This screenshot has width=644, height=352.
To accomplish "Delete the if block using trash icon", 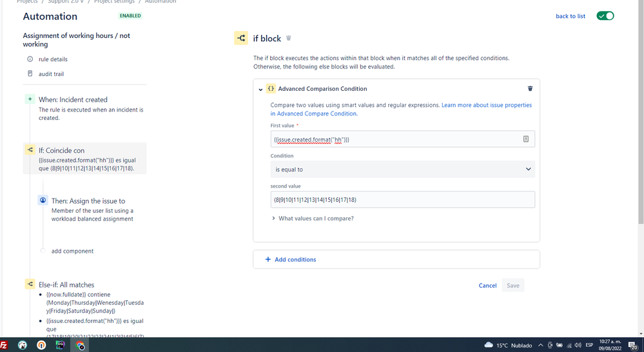I will coord(288,38).
